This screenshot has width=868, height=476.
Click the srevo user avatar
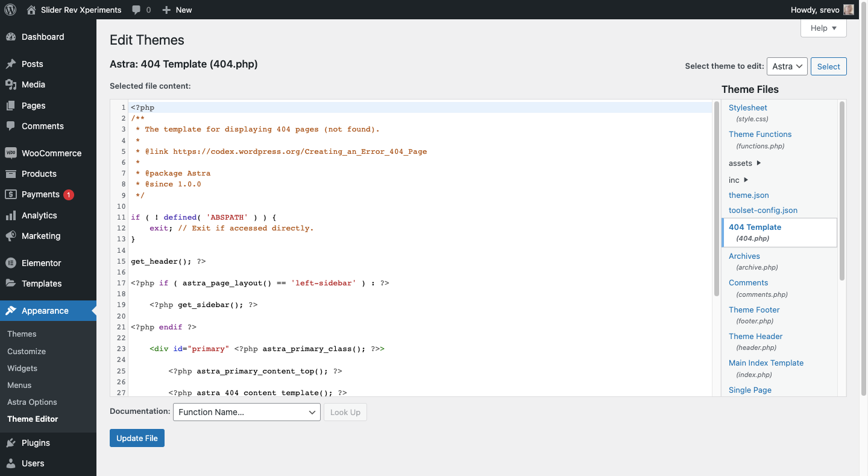(x=849, y=10)
